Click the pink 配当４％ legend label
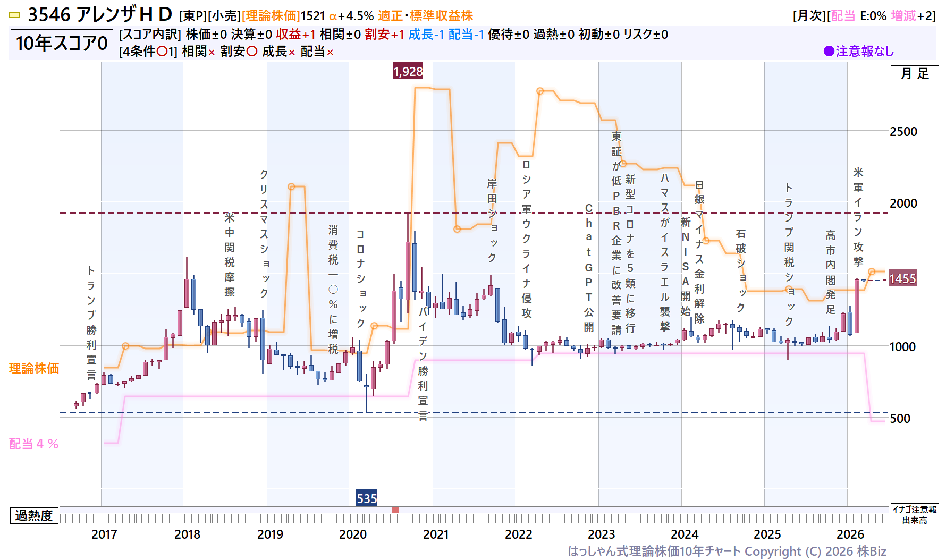The image size is (946, 560). [34, 444]
